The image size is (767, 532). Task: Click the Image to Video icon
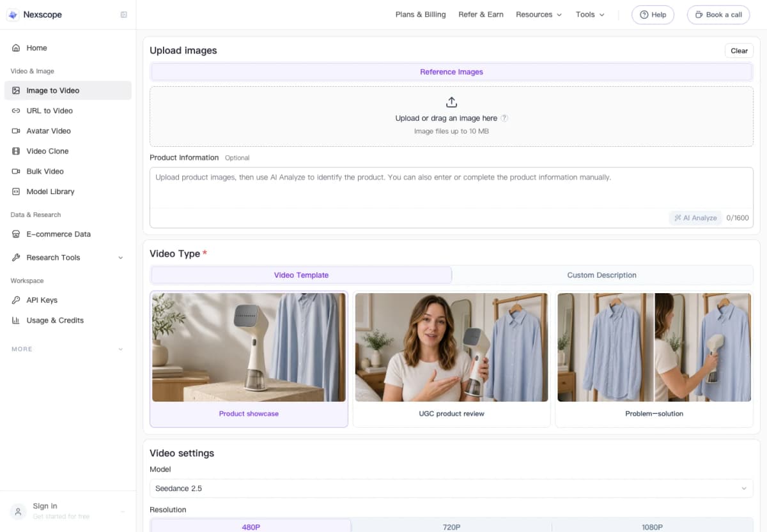(16, 91)
